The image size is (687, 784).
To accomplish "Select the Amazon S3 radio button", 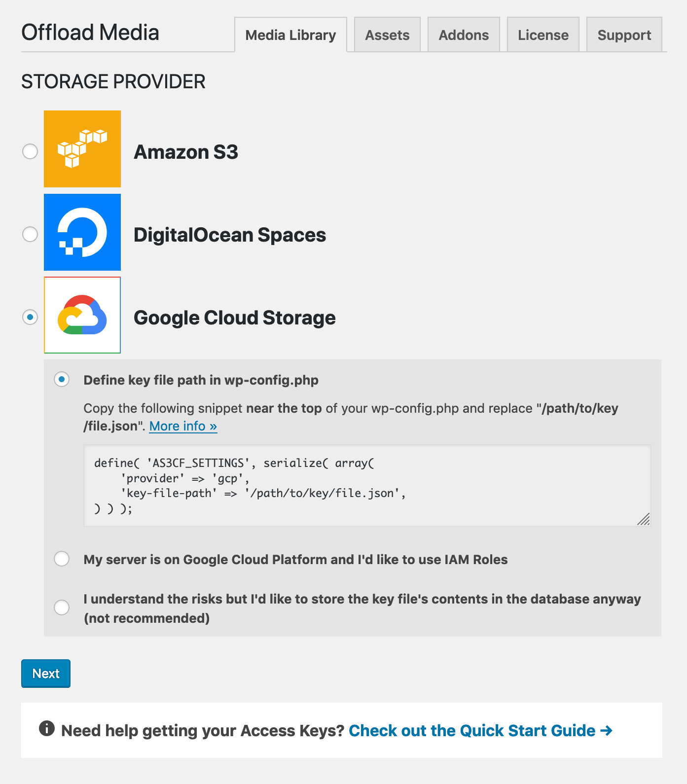I will [30, 152].
